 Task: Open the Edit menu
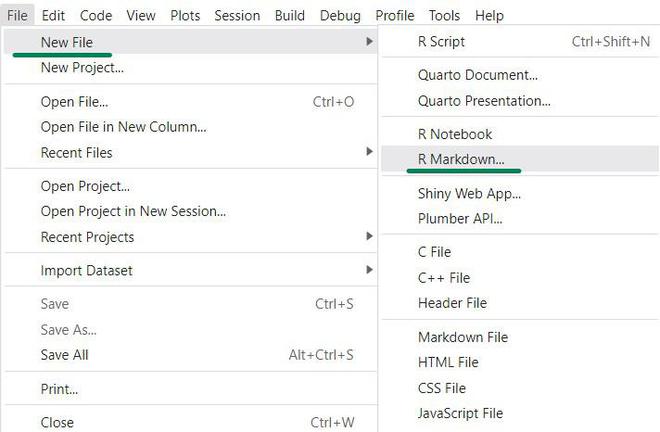(x=53, y=16)
